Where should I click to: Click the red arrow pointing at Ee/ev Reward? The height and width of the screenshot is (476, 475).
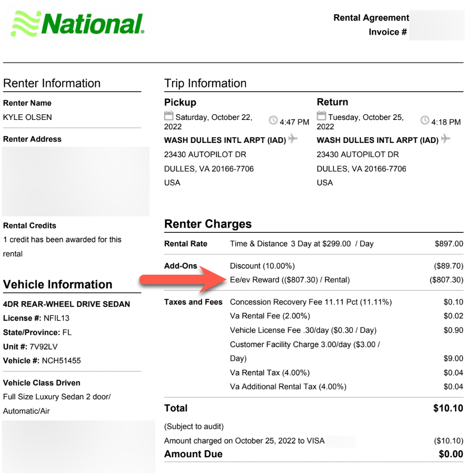pyautogui.click(x=183, y=280)
